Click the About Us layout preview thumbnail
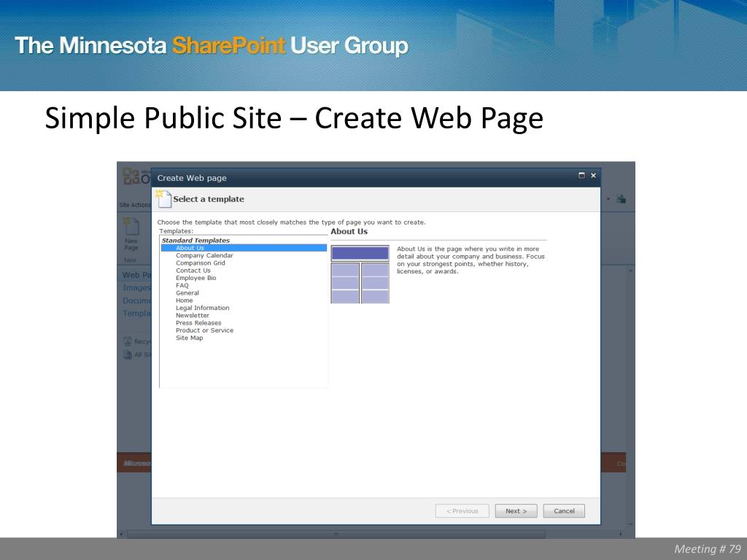Screen dimensions: 747x560 point(360,274)
